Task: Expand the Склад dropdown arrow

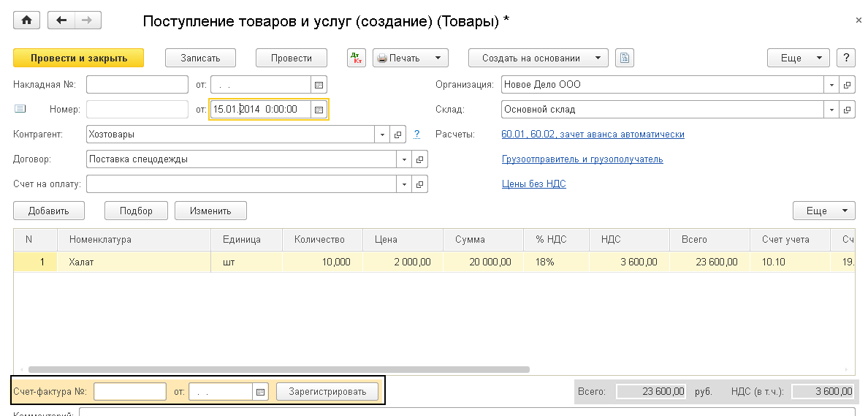Action: coord(832,110)
